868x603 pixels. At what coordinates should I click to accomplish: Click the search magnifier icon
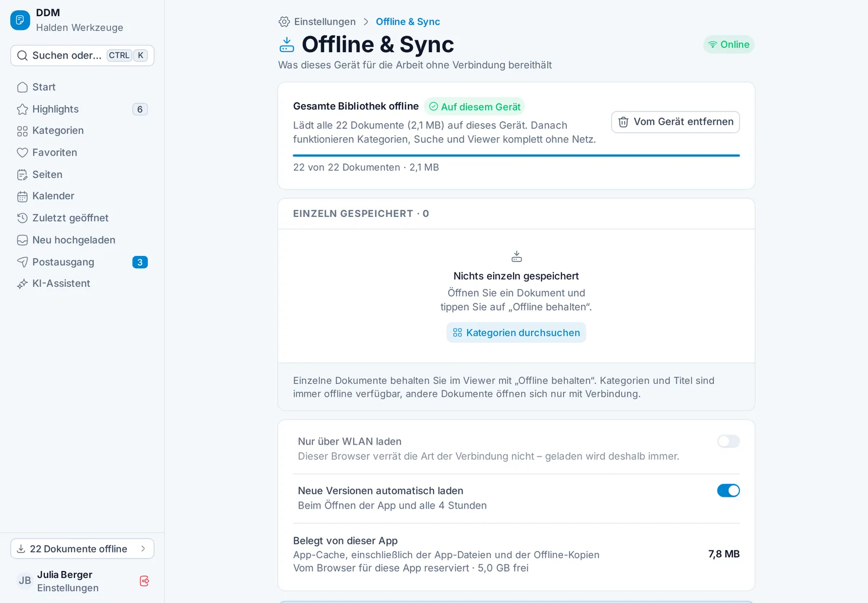coord(22,55)
